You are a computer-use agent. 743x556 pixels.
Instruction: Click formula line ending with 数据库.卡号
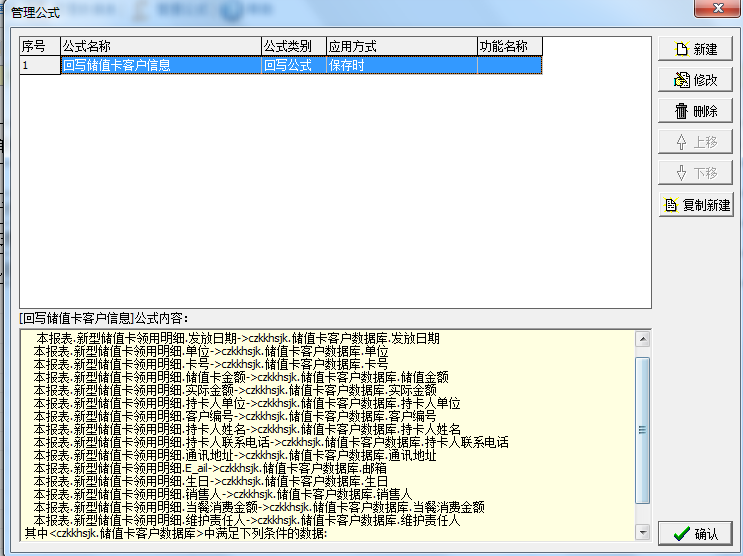pyautogui.click(x=211, y=364)
